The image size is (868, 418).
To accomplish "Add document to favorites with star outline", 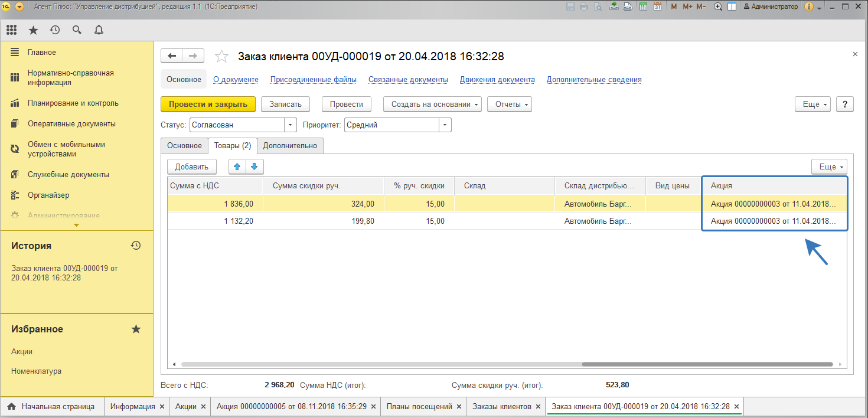I will tap(221, 56).
